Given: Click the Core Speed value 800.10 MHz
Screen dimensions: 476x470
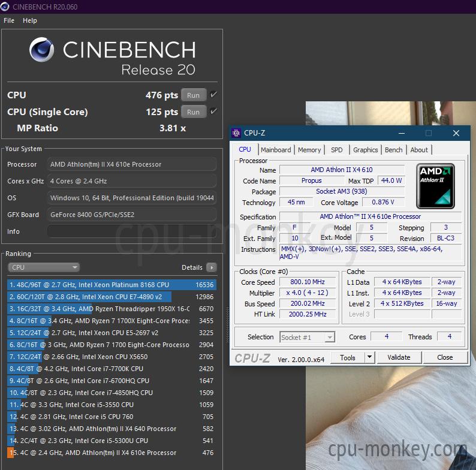Looking at the screenshot, I should tap(308, 282).
